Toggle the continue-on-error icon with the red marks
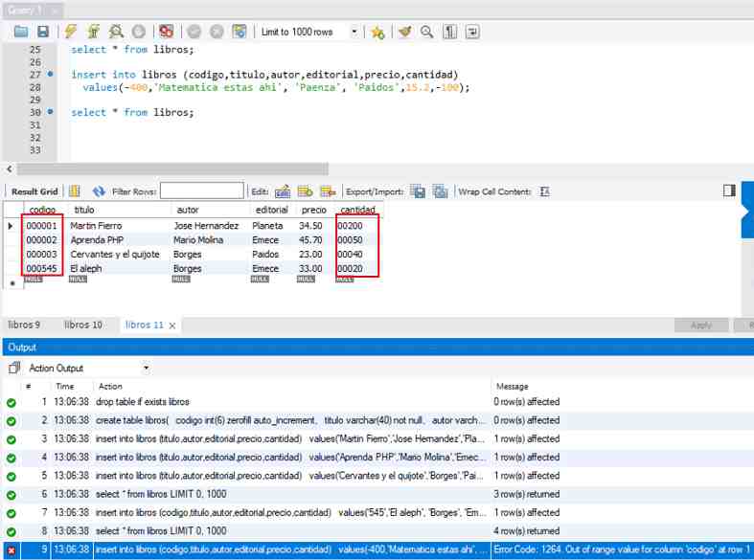The height and width of the screenshot is (560, 754). 167,32
